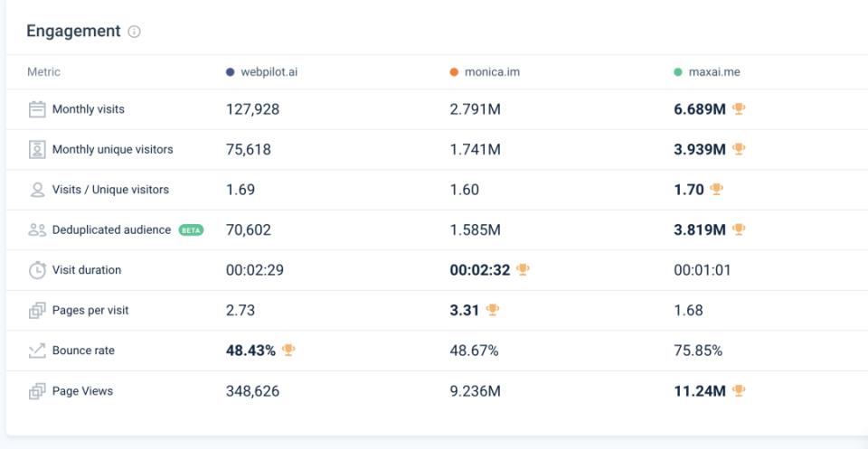
Task: Click the orange dot beside monica.im
Action: (454, 72)
